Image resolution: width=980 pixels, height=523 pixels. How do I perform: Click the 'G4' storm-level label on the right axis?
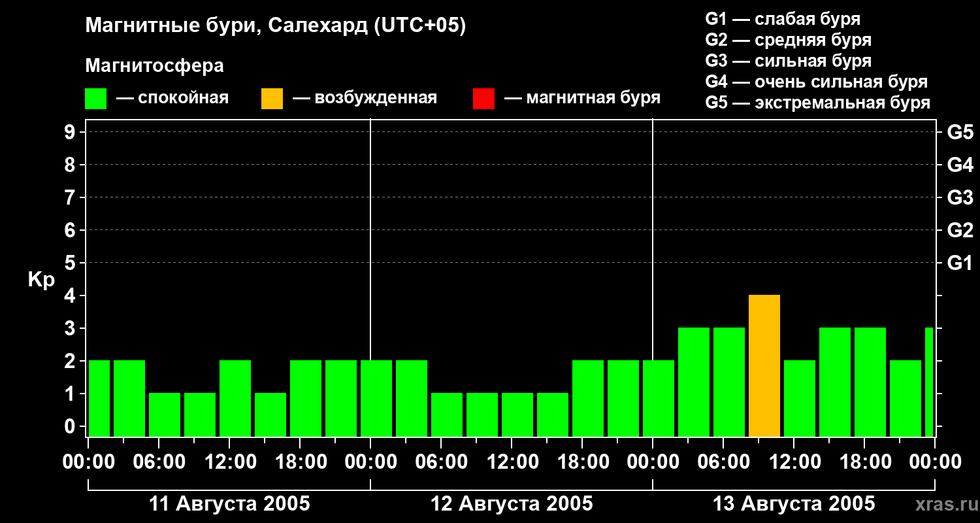tap(960, 165)
